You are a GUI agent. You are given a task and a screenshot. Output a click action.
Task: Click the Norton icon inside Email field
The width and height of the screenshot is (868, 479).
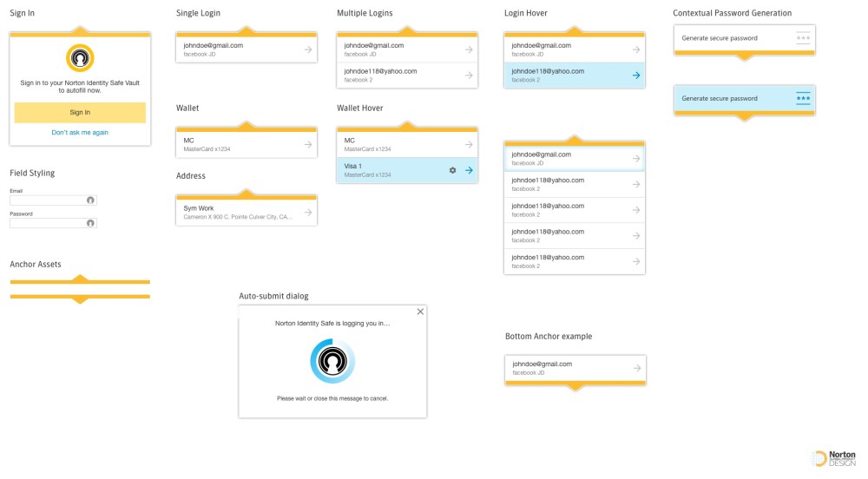pos(90,200)
